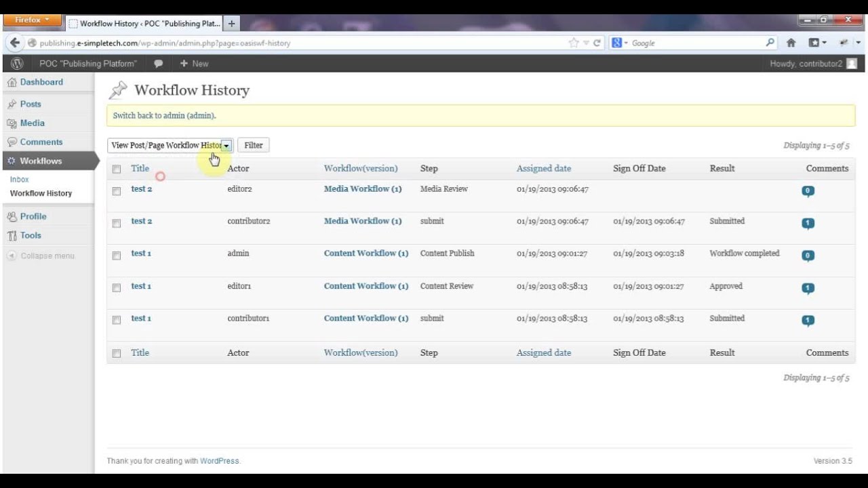Open comment bubble for test 2 Media Review row

[808, 191]
